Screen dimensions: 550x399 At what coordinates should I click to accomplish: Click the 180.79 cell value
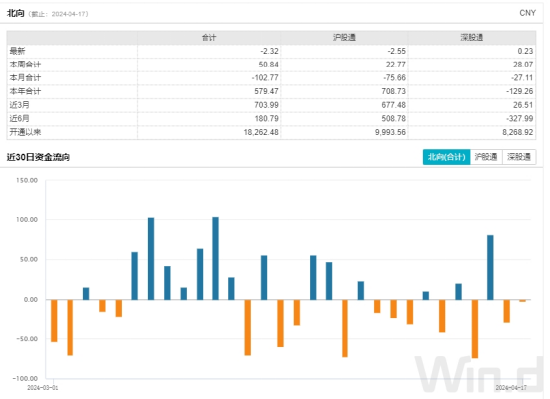[x=266, y=119]
